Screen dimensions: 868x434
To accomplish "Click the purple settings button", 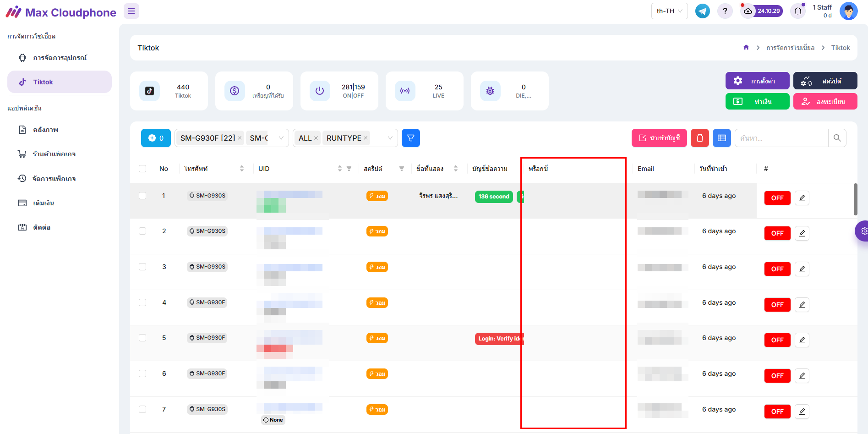I will [x=757, y=81].
